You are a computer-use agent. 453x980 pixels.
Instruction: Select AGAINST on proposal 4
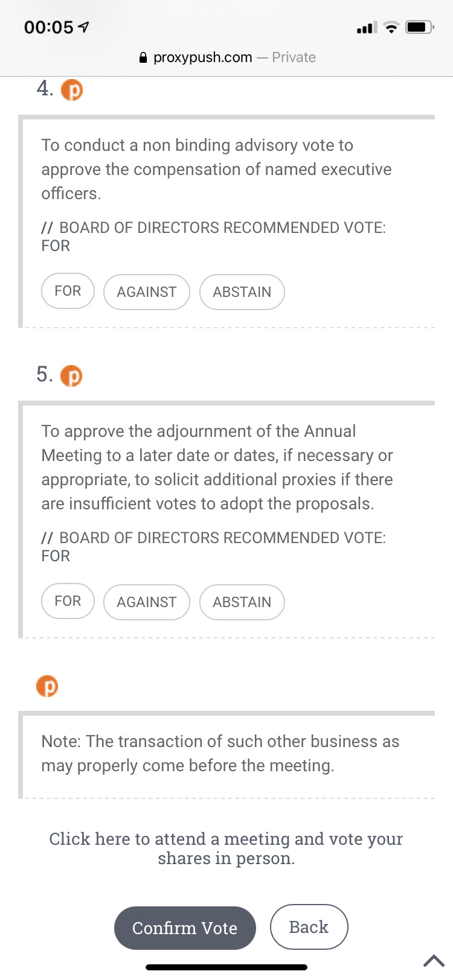point(147,292)
